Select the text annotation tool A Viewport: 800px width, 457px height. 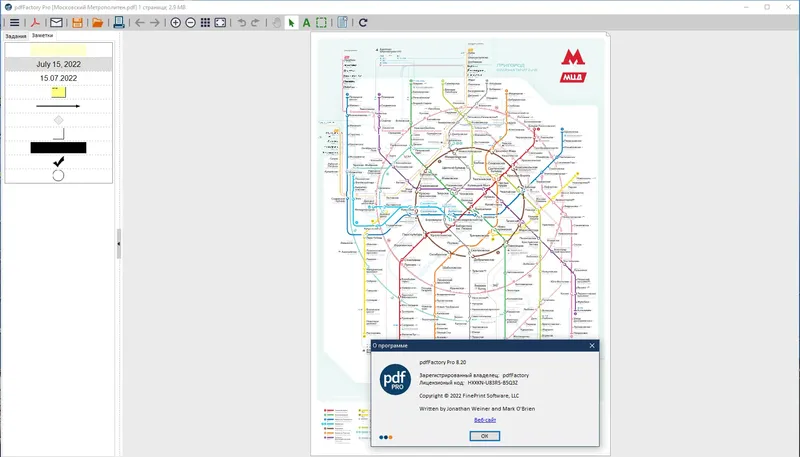pos(306,22)
